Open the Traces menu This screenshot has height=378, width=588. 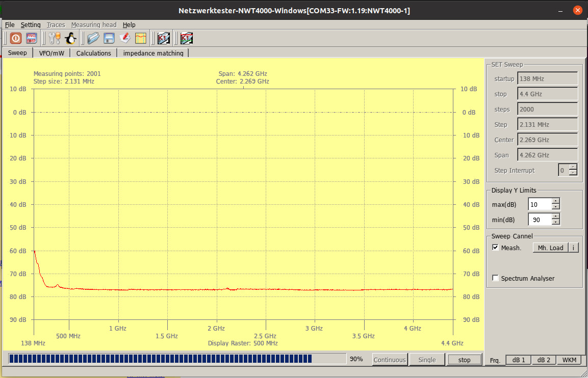[56, 25]
